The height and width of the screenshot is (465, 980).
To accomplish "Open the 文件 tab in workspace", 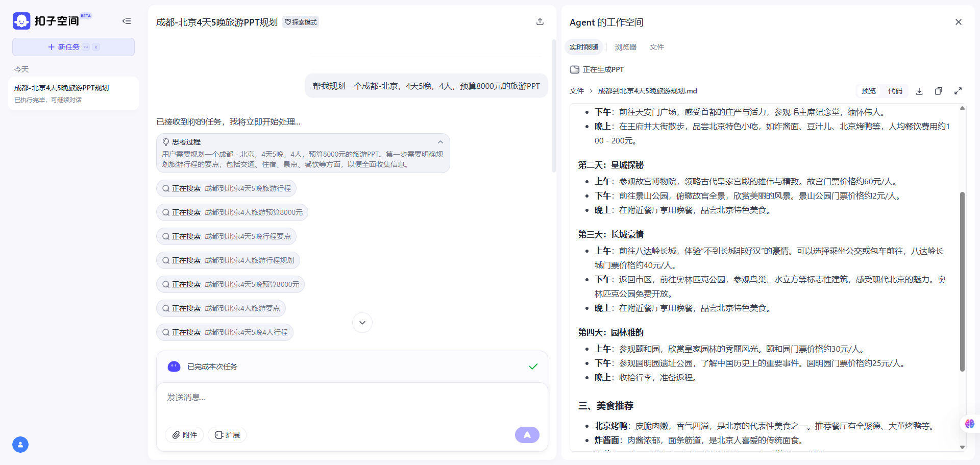I will tap(656, 47).
